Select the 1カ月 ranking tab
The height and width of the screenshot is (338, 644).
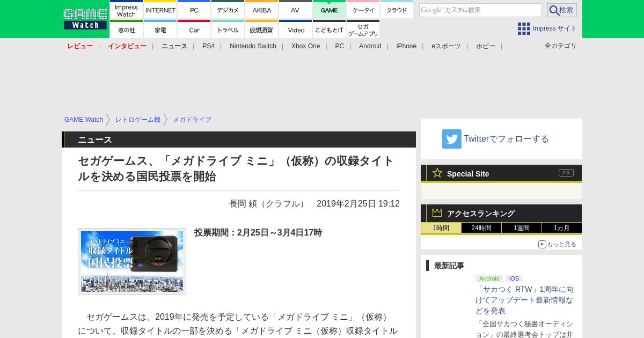click(562, 228)
